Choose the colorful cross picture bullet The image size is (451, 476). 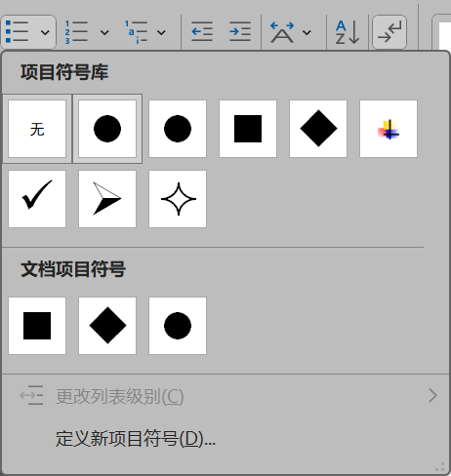click(389, 129)
